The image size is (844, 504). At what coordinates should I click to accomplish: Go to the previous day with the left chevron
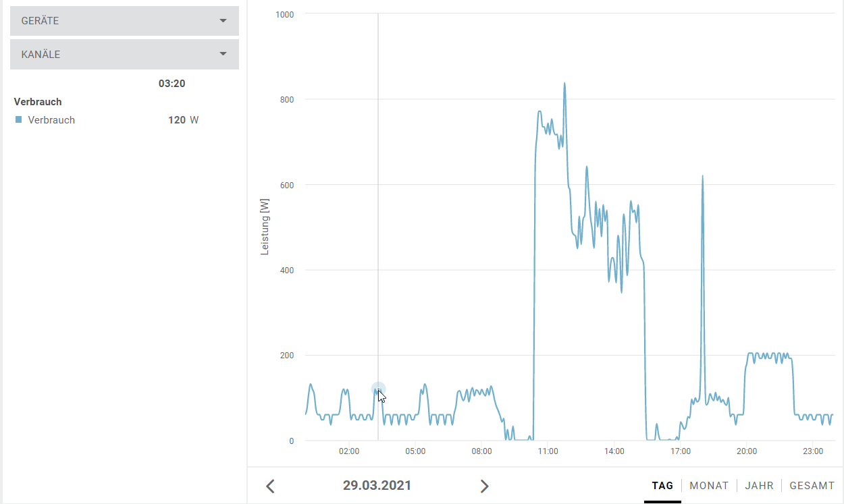coord(271,486)
